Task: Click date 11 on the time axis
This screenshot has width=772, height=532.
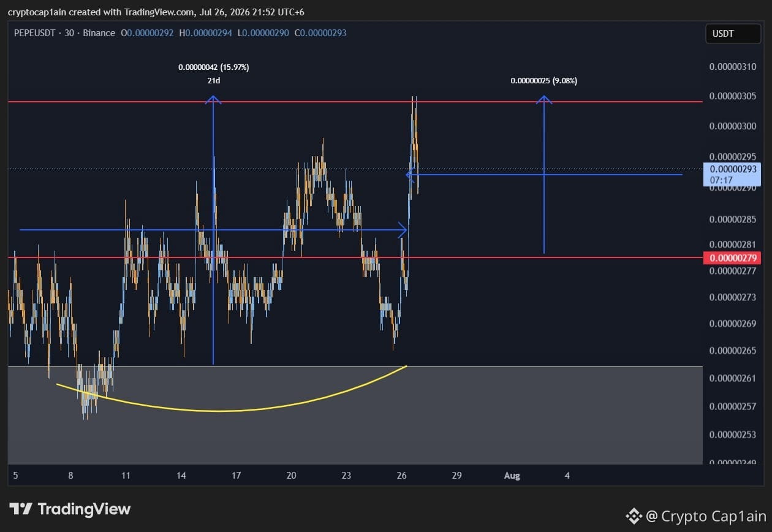Action: tap(126, 476)
